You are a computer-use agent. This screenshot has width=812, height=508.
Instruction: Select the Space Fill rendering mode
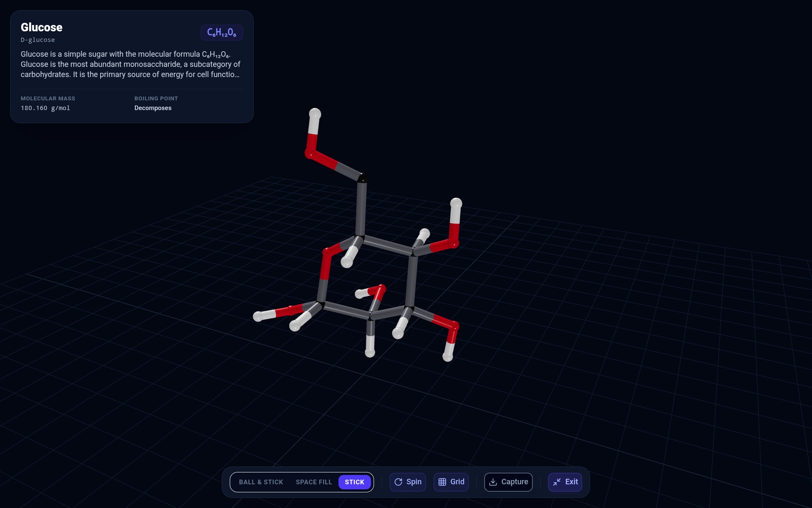tap(314, 482)
